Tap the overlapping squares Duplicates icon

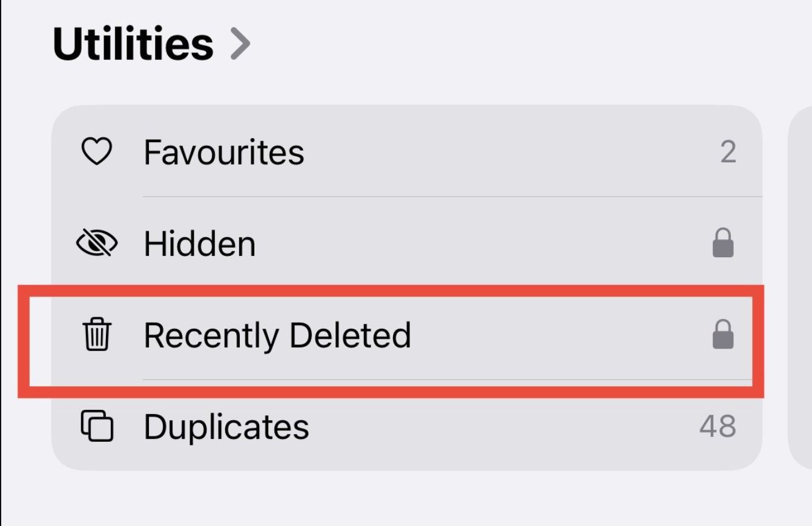[97, 426]
